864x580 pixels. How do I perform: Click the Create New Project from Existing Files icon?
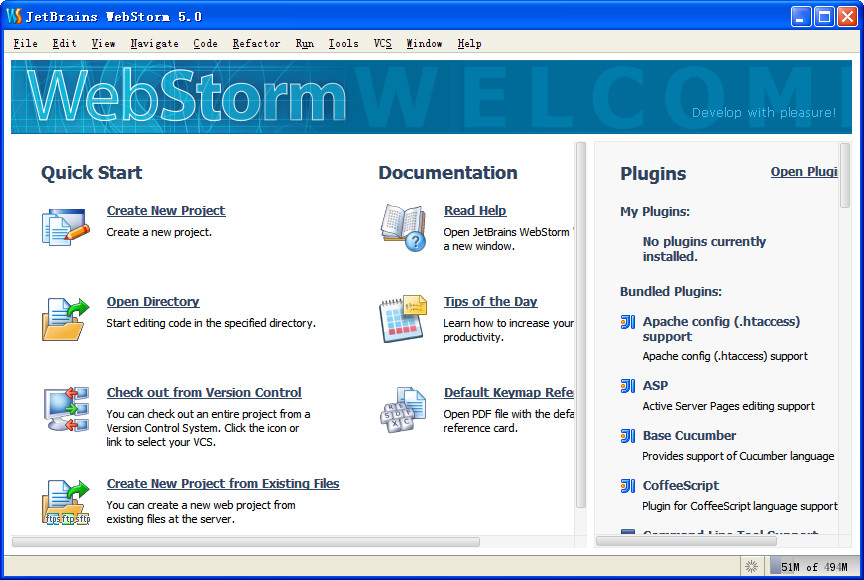[63, 500]
